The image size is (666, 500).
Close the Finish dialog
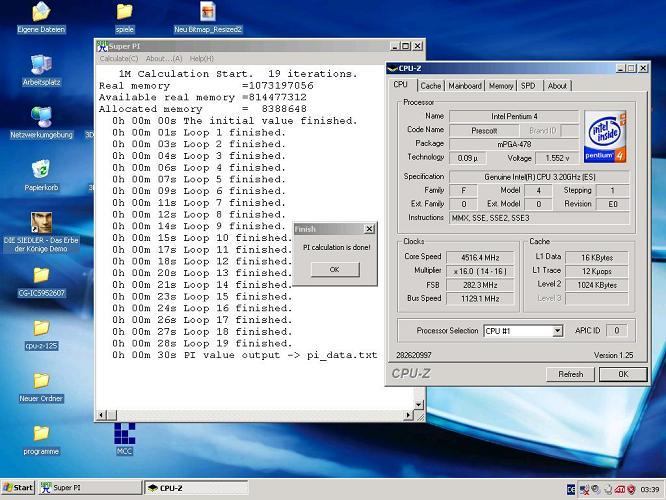click(370, 229)
